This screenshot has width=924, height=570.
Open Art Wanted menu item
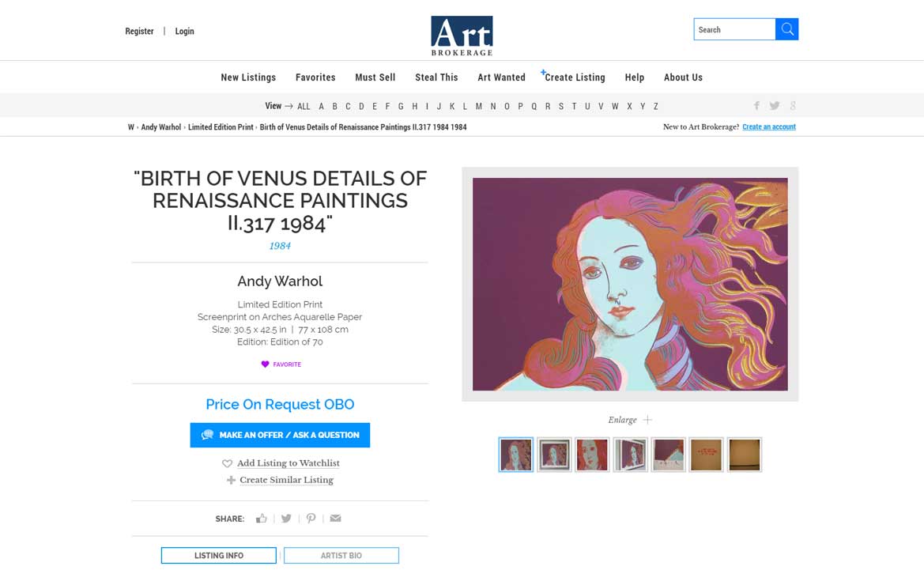(501, 77)
